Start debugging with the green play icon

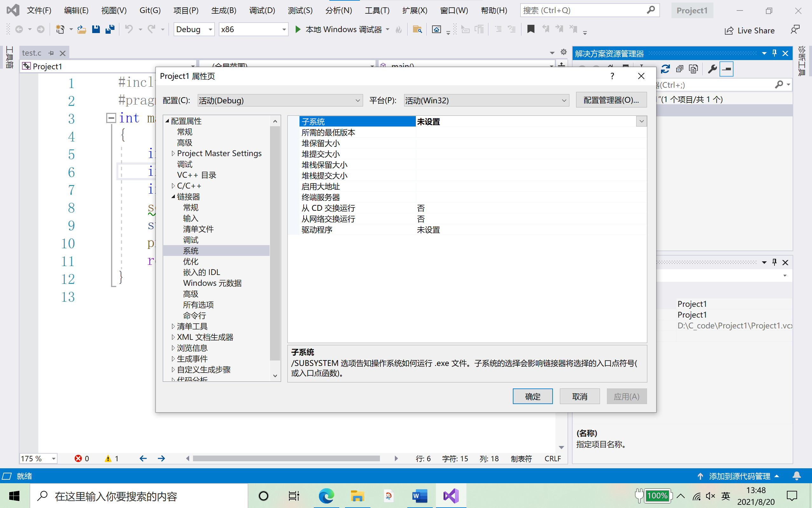(x=298, y=30)
